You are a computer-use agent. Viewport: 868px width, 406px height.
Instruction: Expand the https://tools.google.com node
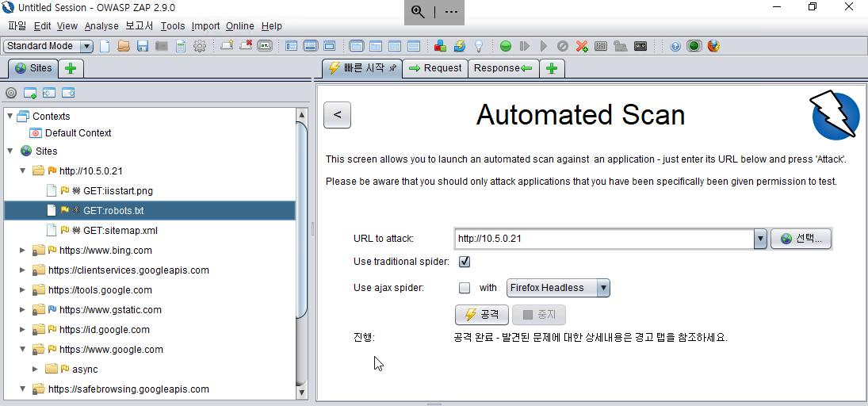point(23,289)
